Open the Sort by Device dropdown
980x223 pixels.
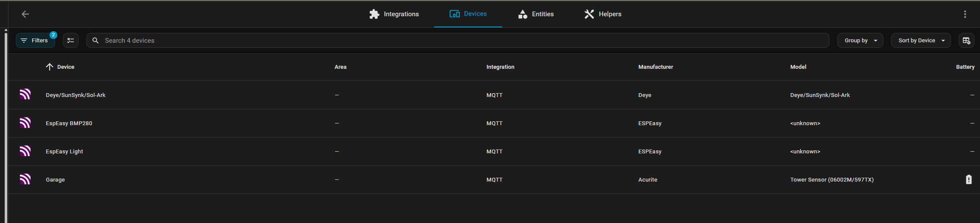921,41
